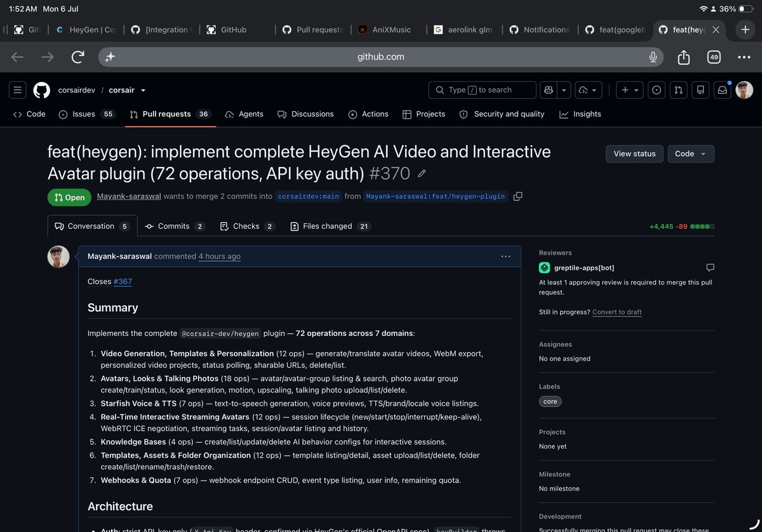
Task: Open the create new plus dropdown
Action: [630, 90]
